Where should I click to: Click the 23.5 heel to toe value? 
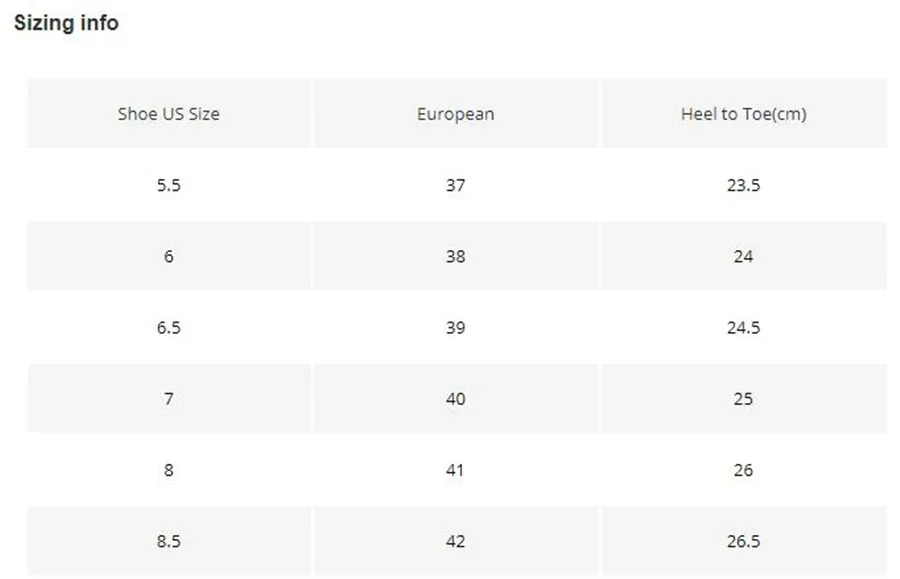click(743, 185)
